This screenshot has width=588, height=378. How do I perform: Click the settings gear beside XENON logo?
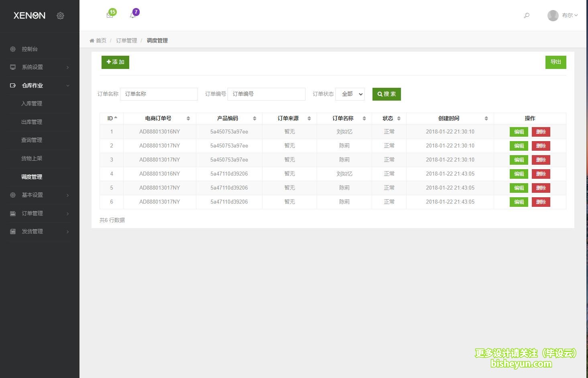click(60, 16)
